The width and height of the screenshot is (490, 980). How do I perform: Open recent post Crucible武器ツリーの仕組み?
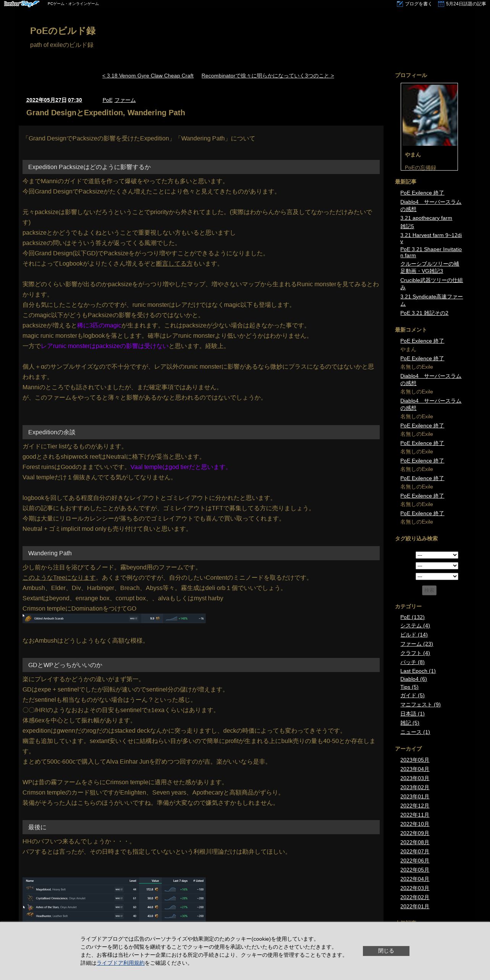coord(432,284)
